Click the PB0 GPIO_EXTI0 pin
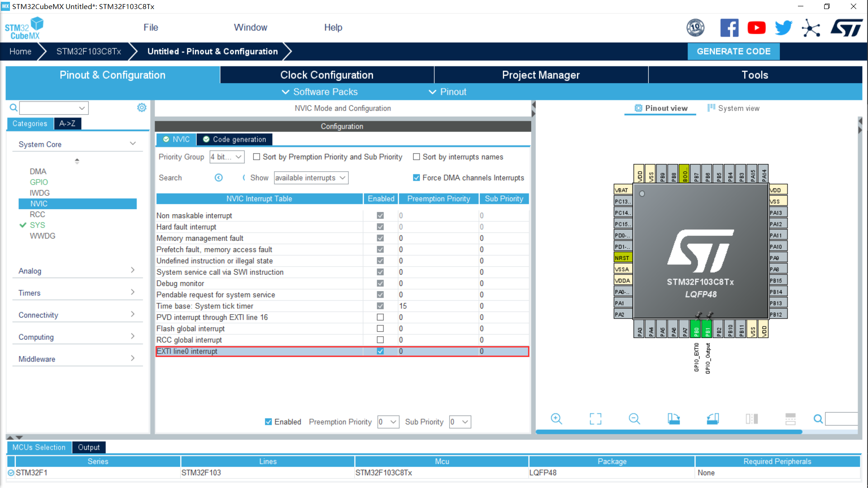868x488 pixels. (696, 329)
